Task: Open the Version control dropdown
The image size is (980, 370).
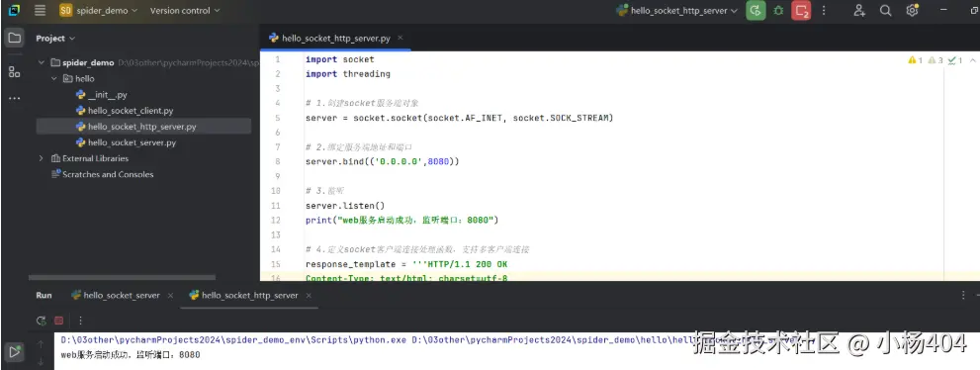Action: [185, 10]
